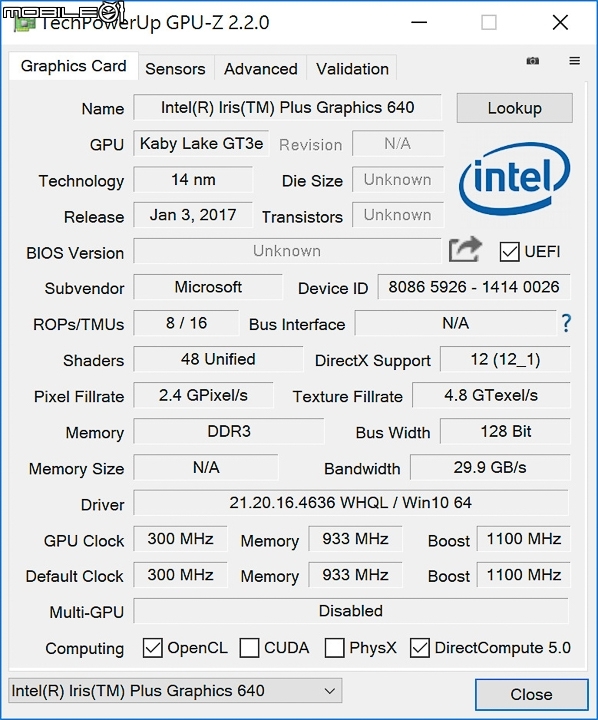The image size is (598, 720).
Task: Click the Device ID field
Action: [474, 287]
